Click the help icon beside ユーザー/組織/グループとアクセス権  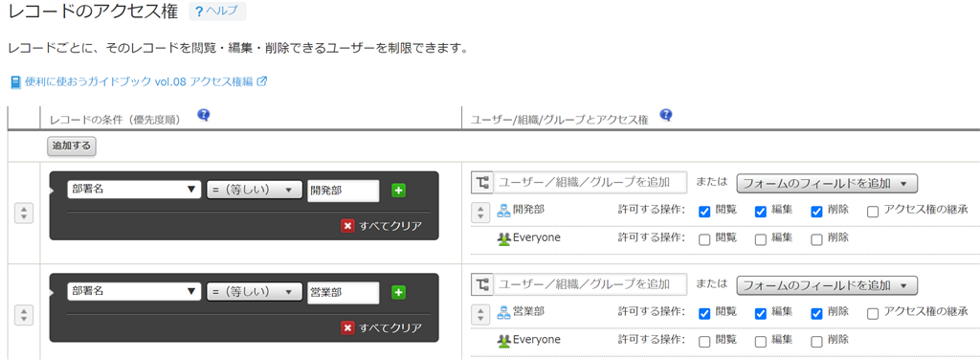[666, 114]
